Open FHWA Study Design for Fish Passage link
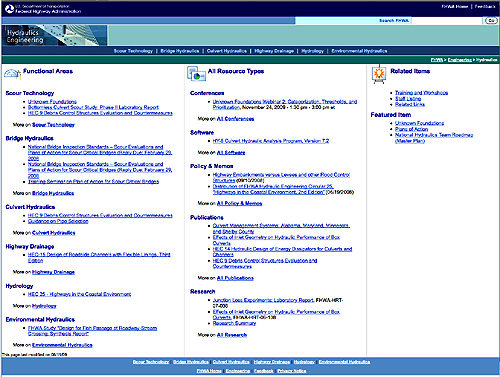 point(92,331)
